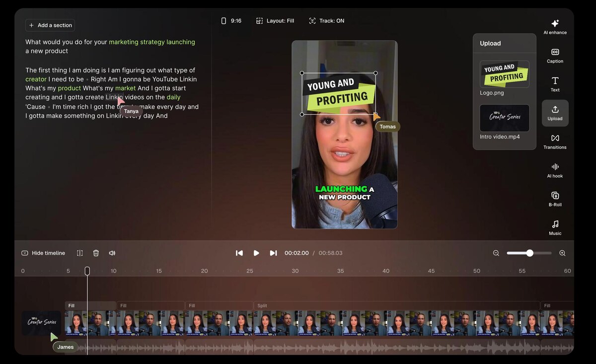Delete selection with trash icon
The image size is (596, 364).
(x=96, y=253)
